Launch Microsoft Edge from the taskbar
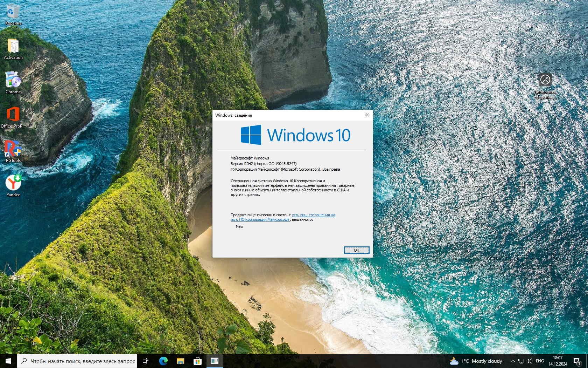 pyautogui.click(x=163, y=361)
